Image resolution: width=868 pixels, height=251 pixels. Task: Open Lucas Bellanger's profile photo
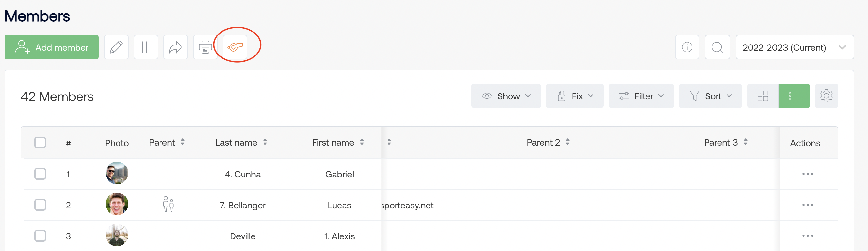point(117,204)
